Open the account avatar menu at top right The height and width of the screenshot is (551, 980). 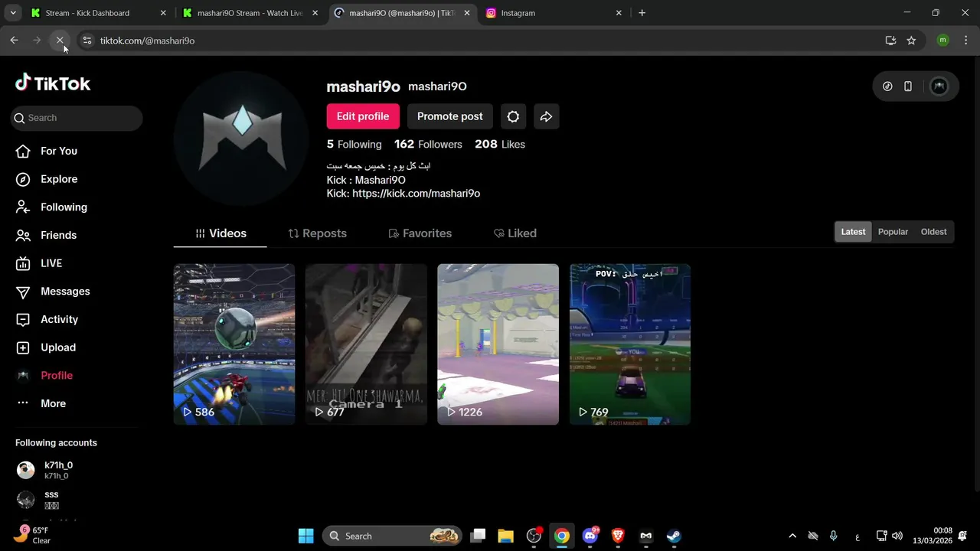(x=939, y=86)
